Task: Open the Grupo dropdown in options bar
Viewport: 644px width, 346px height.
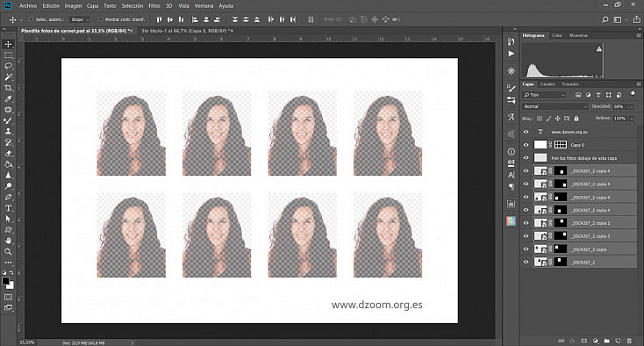Action: 80,19
